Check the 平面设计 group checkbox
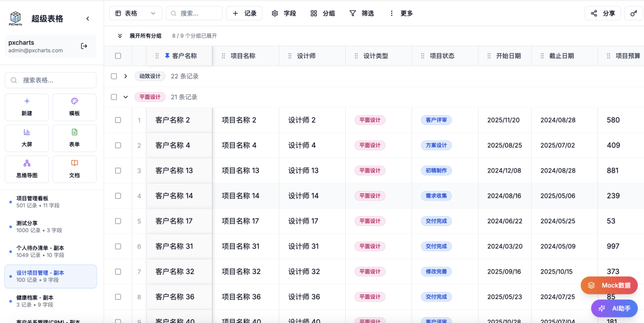The height and width of the screenshot is (323, 644). [x=114, y=97]
